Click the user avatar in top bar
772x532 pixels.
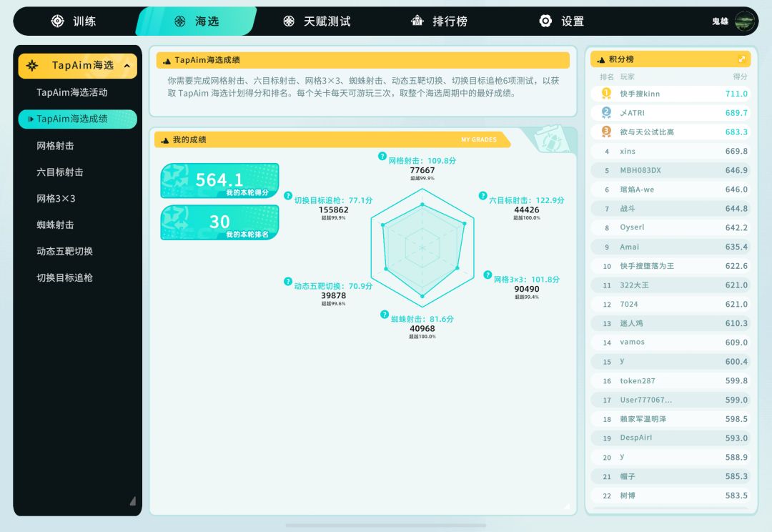[x=744, y=21]
